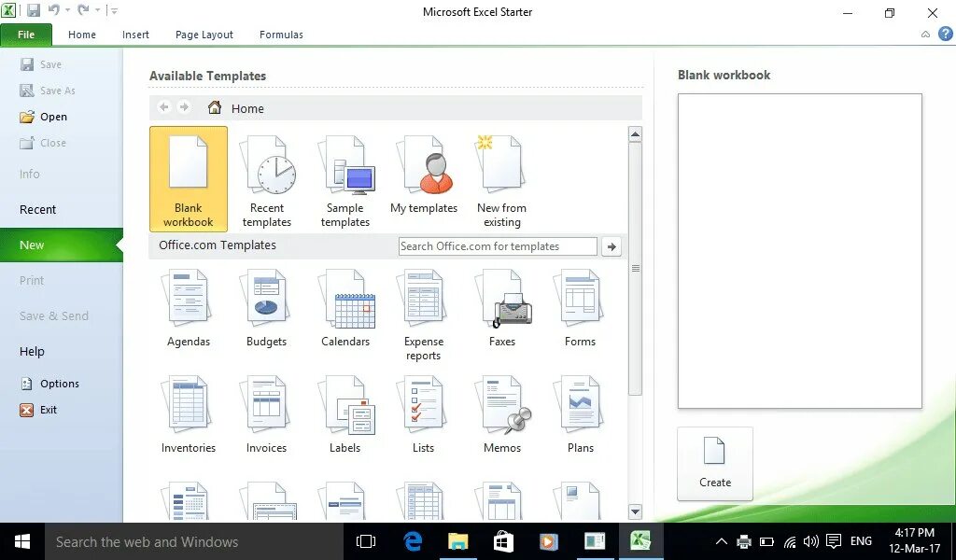Open the Faxes template category
The height and width of the screenshot is (560, 956).
(501, 309)
